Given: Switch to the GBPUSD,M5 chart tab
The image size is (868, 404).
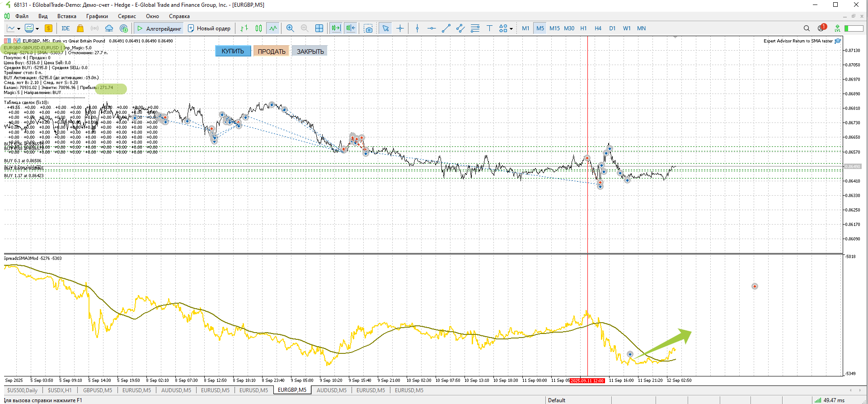Looking at the screenshot, I should point(97,390).
